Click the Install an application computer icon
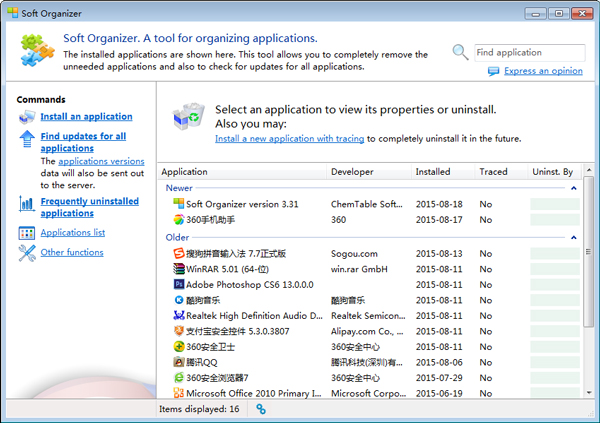This screenshot has width=600, height=423. pyautogui.click(x=27, y=117)
